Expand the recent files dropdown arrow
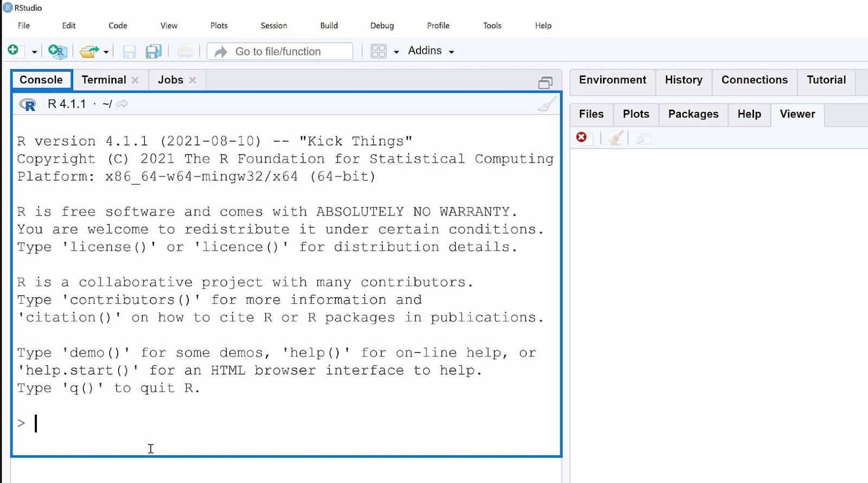Screen dimensions: 868x483 (x=106, y=52)
